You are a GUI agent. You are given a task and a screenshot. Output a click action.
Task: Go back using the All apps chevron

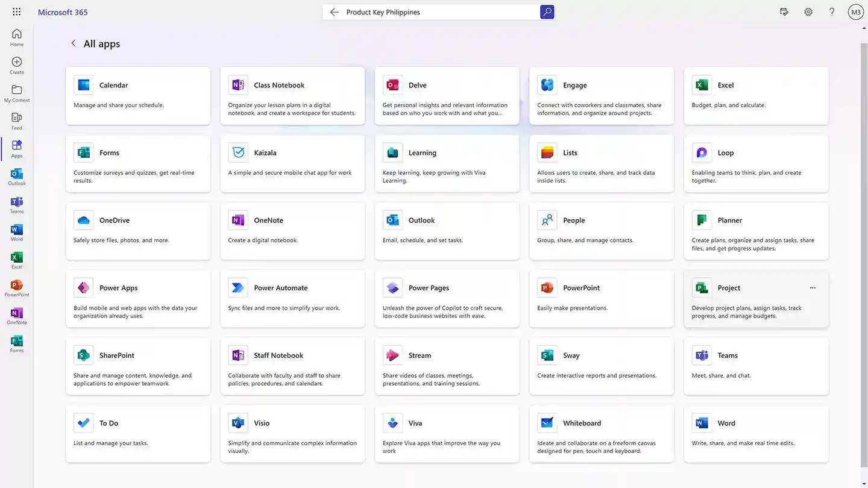click(x=74, y=43)
